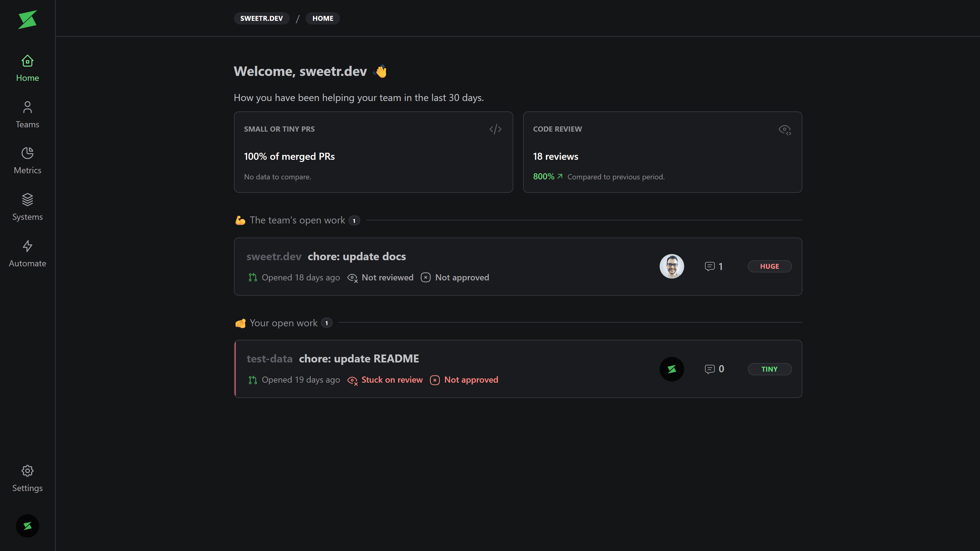Image resolution: width=980 pixels, height=551 pixels.
Task: Click the Small or Tiny PRs card
Action: 373,152
